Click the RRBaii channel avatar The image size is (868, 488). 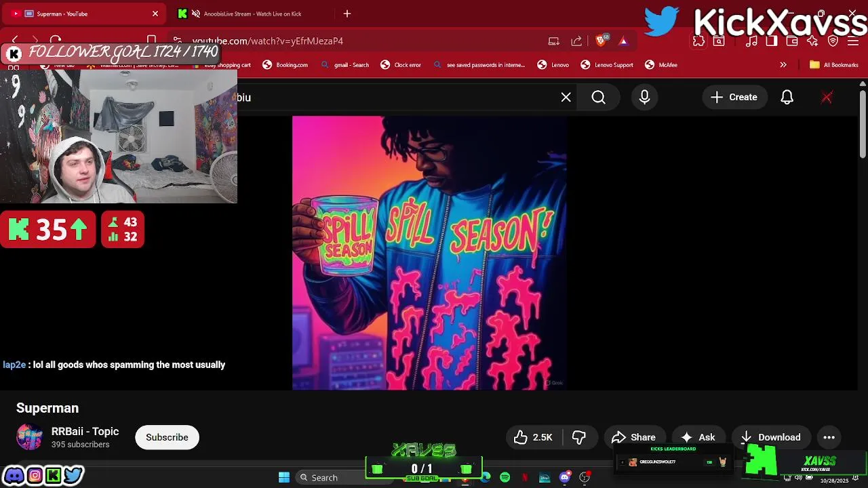29,437
